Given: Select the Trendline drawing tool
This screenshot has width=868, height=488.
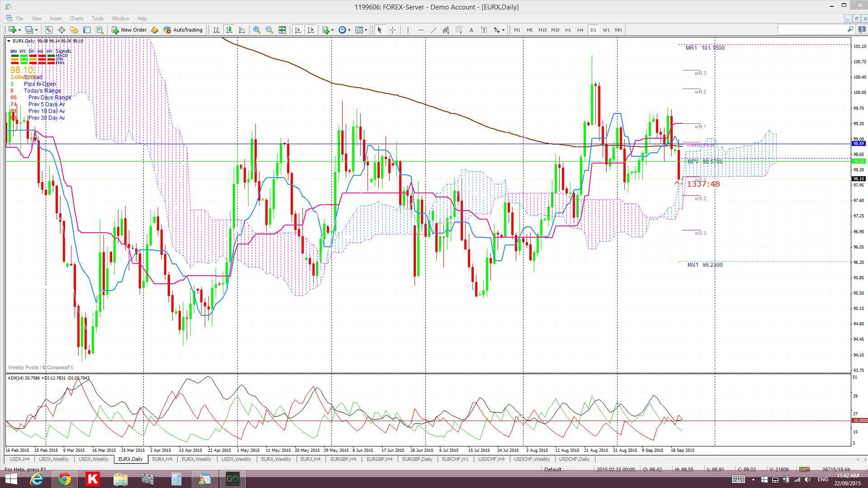Looking at the screenshot, I should point(433,30).
